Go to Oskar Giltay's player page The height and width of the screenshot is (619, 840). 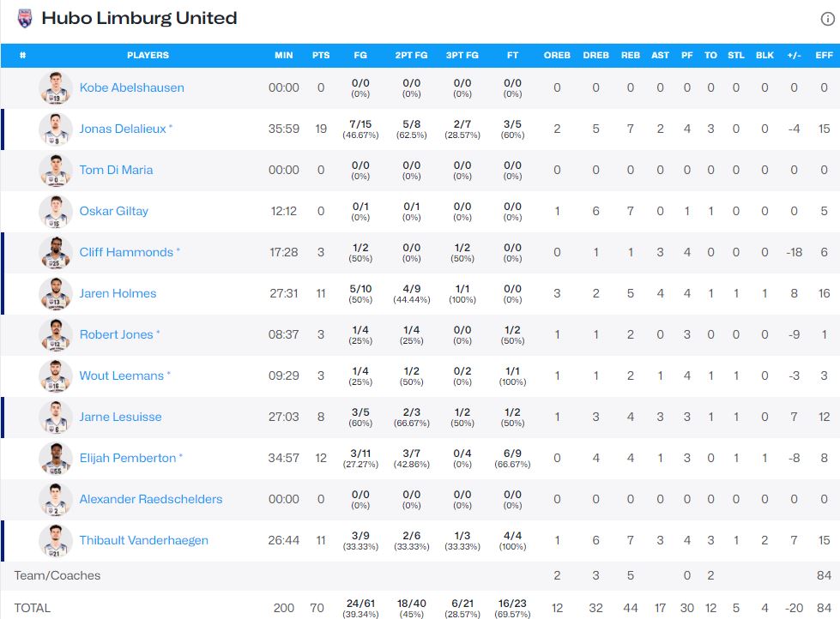113,211
